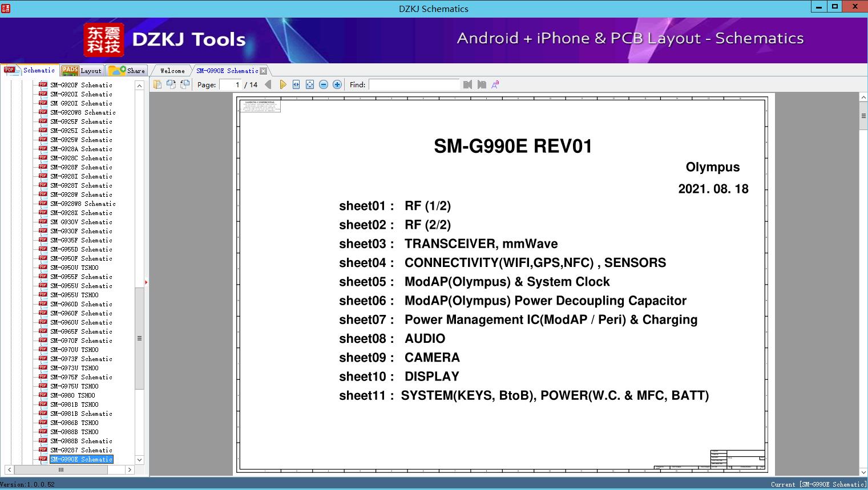Screen dimensions: 868x490
Task: Select the SM-G960F Schematic entry
Action: [81, 313]
